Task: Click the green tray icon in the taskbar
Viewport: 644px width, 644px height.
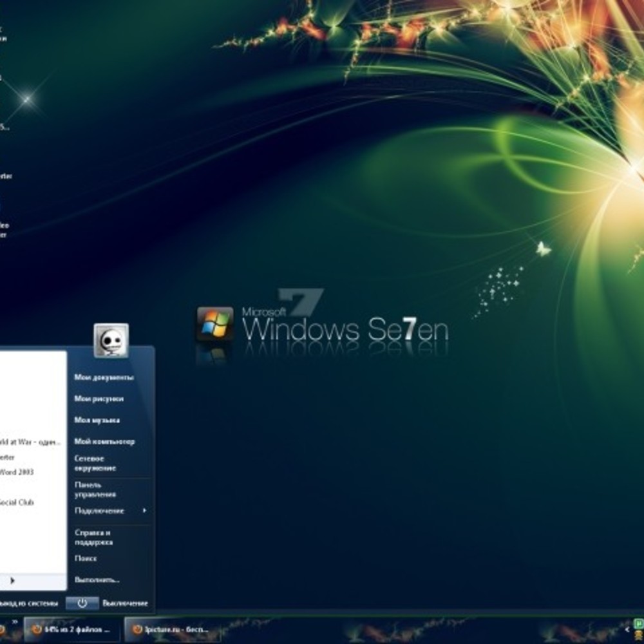Action: (639, 624)
